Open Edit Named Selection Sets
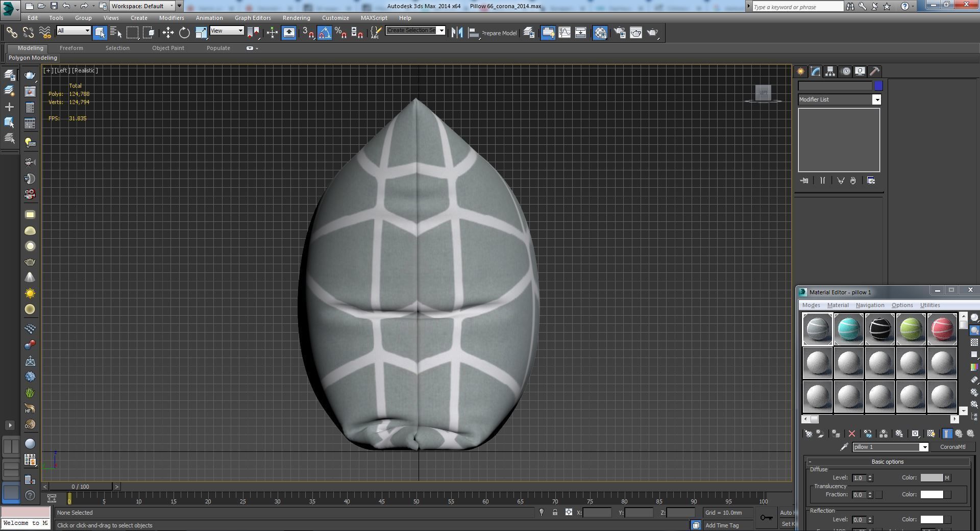980x531 pixels. click(x=376, y=33)
